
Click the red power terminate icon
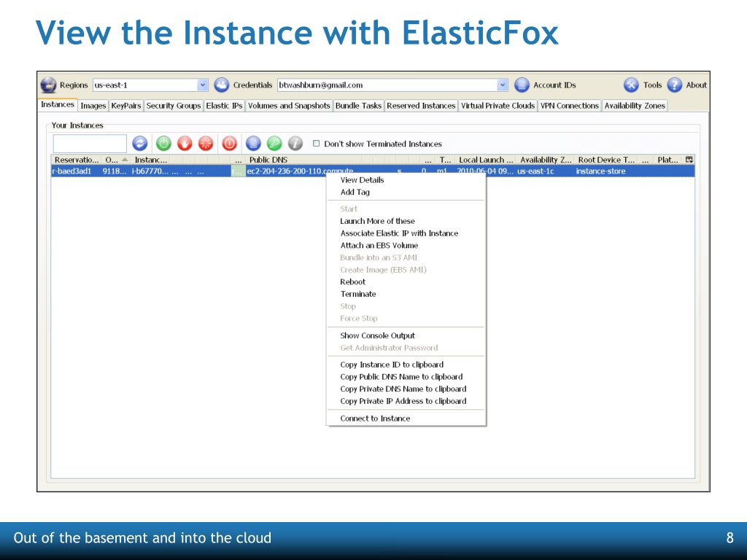tap(230, 144)
